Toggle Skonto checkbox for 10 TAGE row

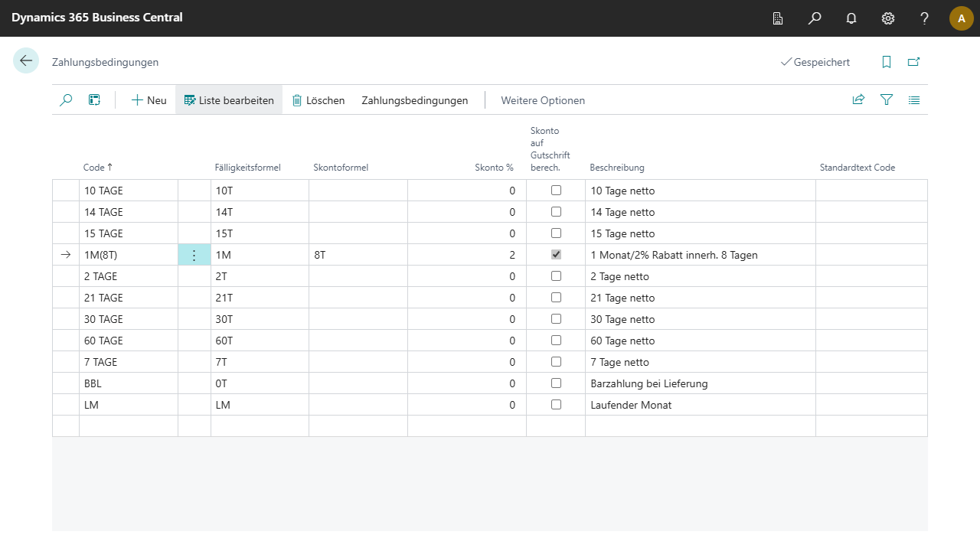coord(556,191)
